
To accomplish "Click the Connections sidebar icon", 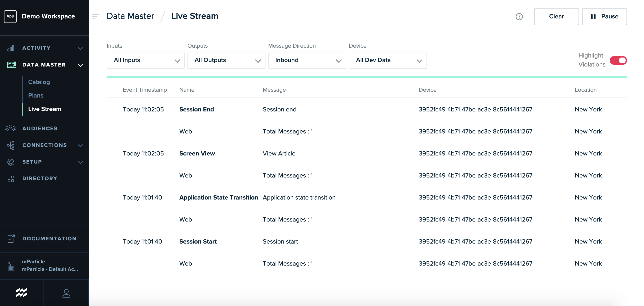I will point(11,145).
